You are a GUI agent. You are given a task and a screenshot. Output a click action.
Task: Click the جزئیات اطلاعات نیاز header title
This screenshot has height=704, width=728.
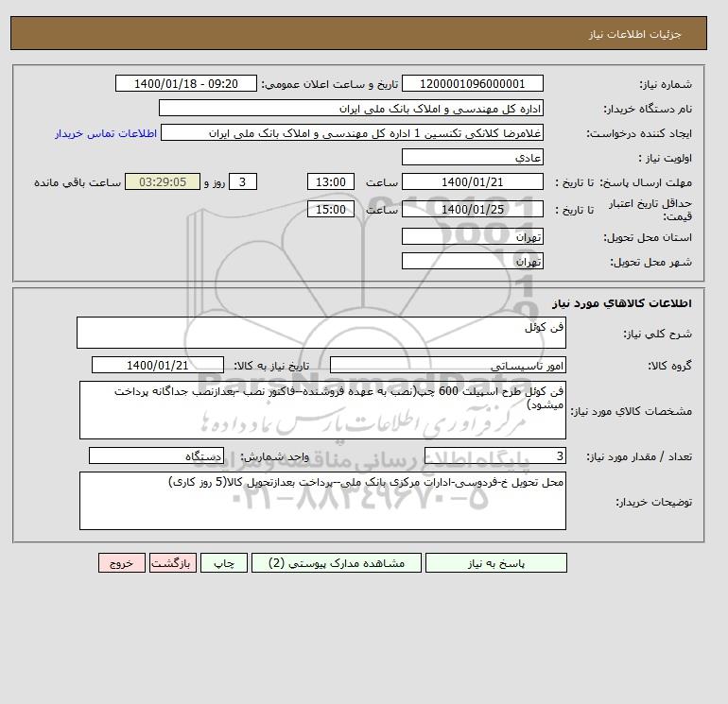[634, 34]
